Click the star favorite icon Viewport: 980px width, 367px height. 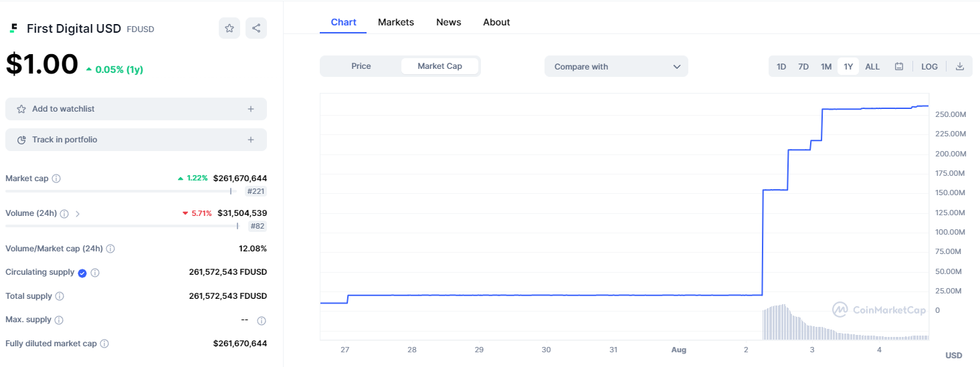(x=229, y=28)
